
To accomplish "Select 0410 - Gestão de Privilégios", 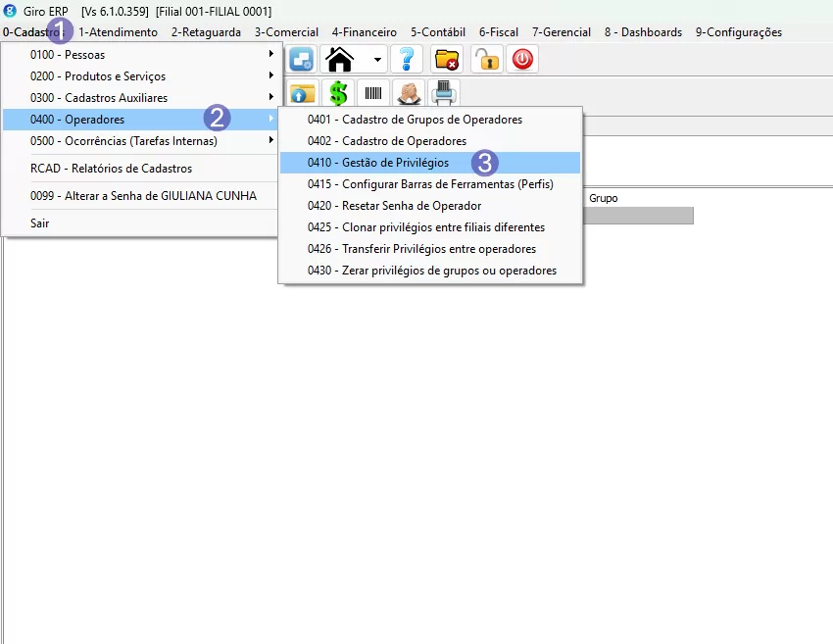I will [396, 163].
